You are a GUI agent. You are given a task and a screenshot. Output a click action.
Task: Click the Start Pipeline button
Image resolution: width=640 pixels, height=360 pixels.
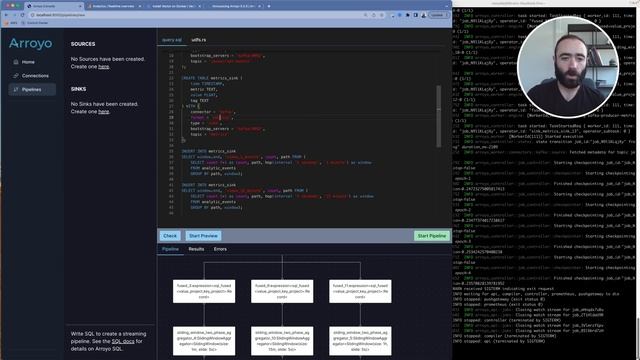pos(431,236)
